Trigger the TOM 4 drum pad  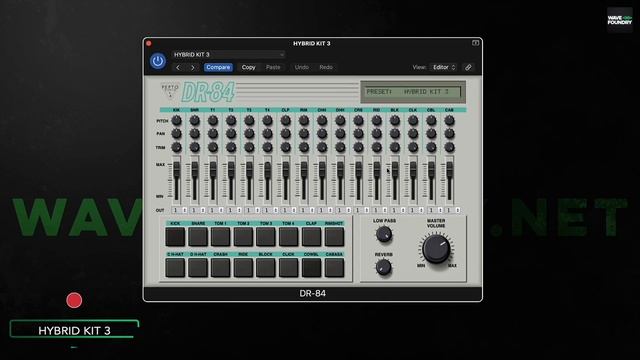click(289, 237)
